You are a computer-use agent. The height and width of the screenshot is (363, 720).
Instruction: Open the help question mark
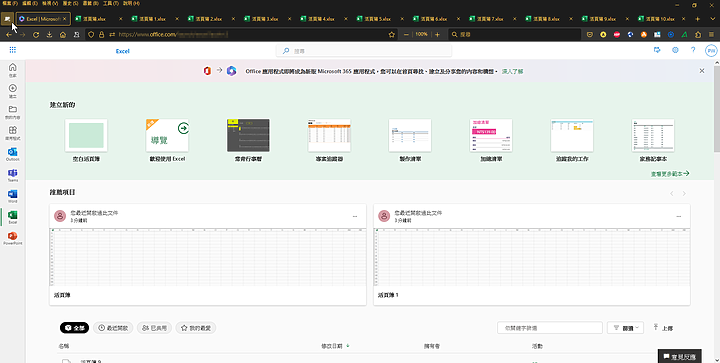coord(693,50)
